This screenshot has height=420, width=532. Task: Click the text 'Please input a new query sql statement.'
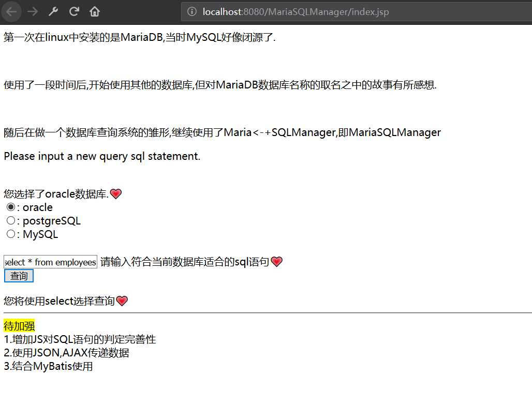click(x=102, y=156)
